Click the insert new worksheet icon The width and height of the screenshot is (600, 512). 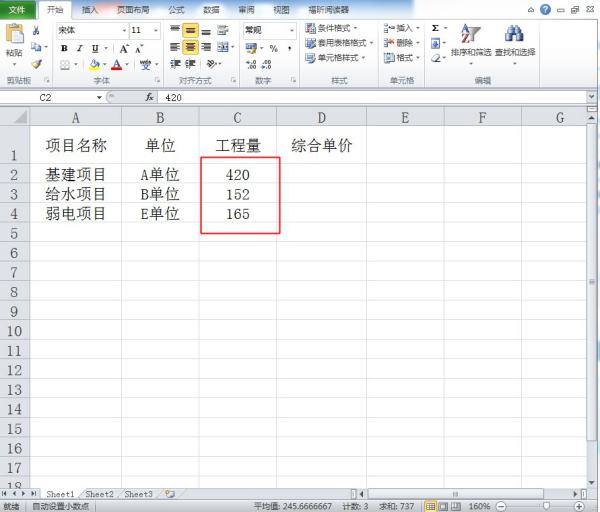click(x=170, y=494)
